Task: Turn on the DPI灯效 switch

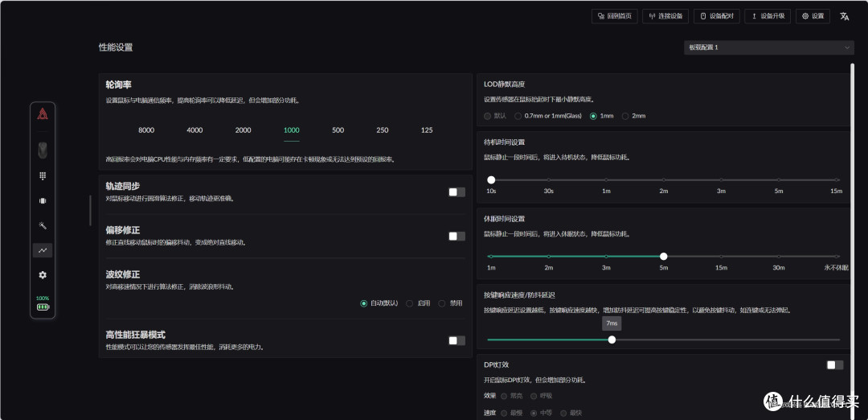Action: (835, 364)
